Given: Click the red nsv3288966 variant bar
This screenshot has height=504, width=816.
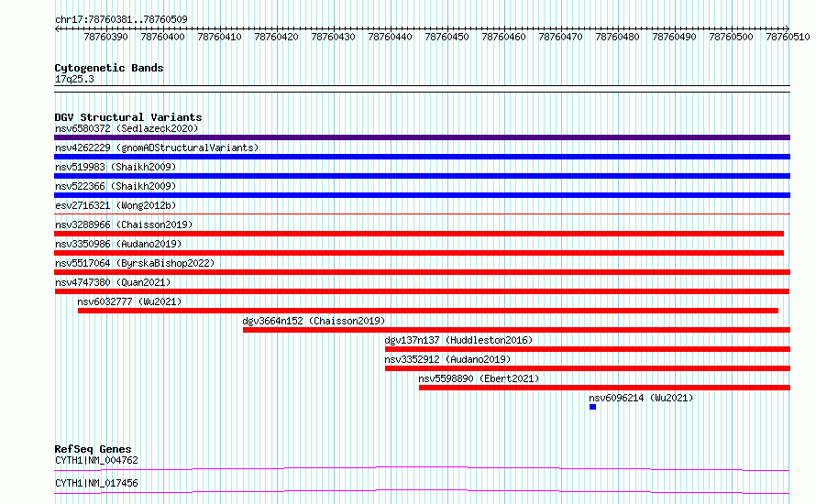Looking at the screenshot, I should tap(419, 234).
